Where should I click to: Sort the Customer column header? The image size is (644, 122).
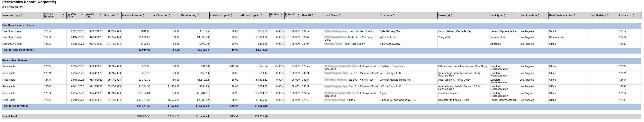pos(394,15)
